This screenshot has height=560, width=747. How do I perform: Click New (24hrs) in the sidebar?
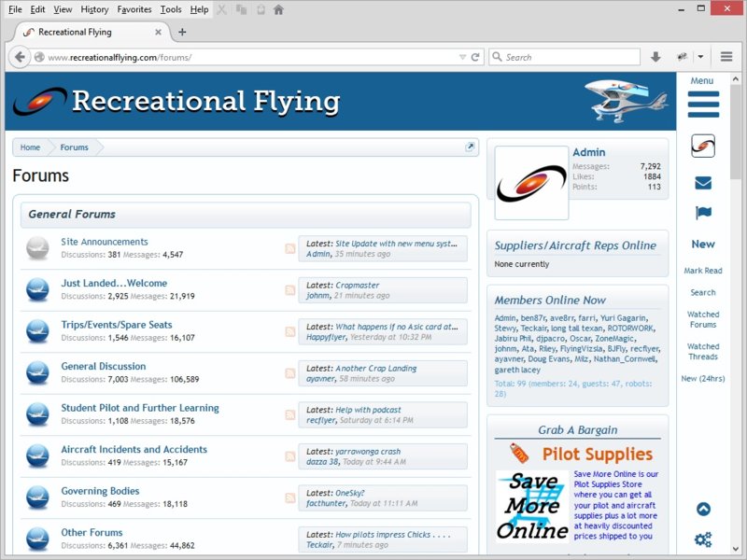[x=703, y=379]
